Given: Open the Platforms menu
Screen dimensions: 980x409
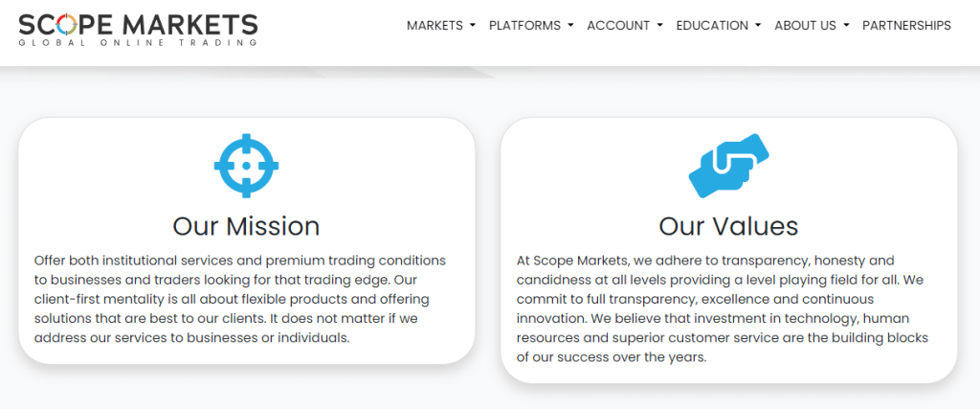Looking at the screenshot, I should click(x=531, y=26).
